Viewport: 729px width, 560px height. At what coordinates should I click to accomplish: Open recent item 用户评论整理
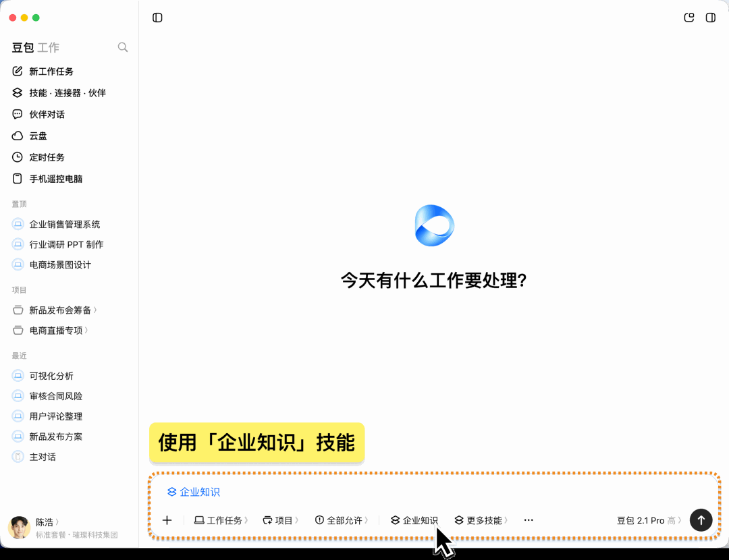tap(56, 416)
